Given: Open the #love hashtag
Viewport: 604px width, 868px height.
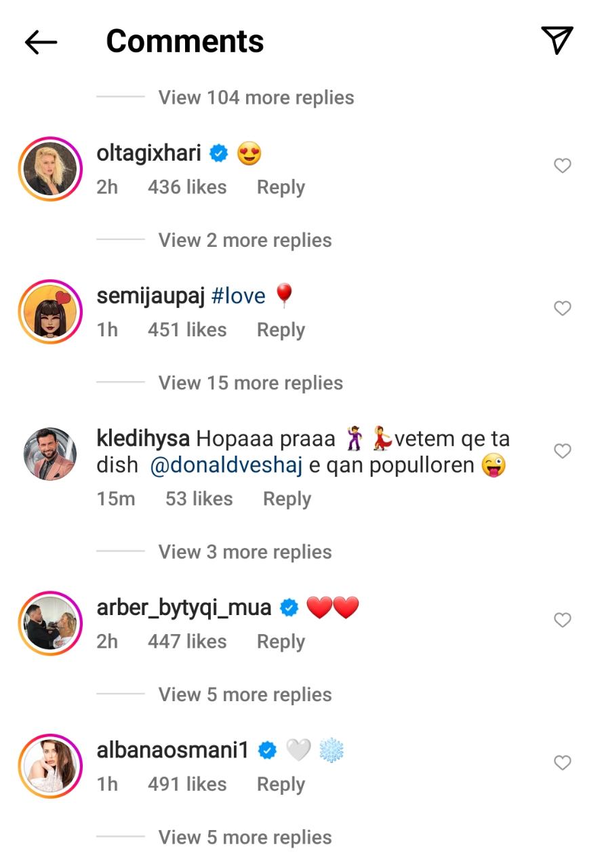Looking at the screenshot, I should (238, 296).
